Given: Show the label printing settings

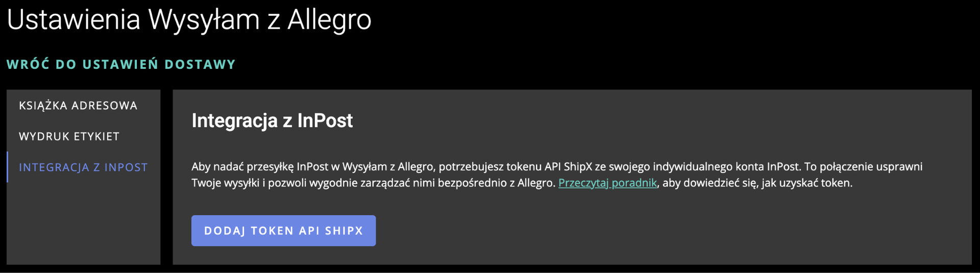Looking at the screenshot, I should tap(69, 136).
